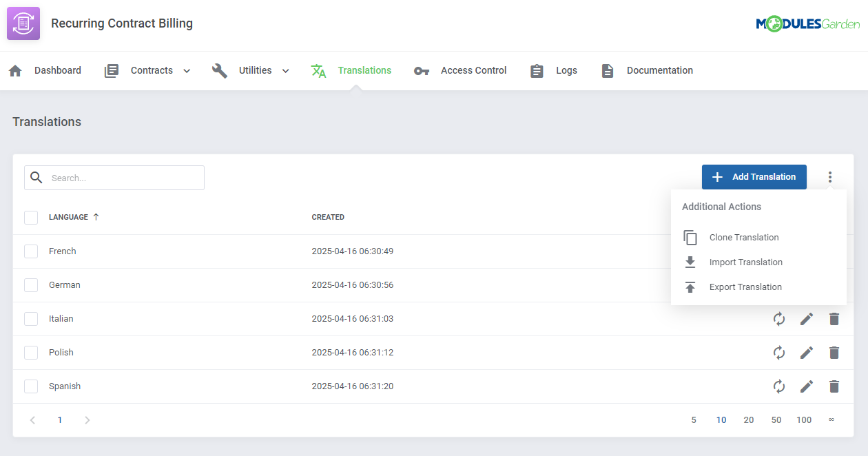Image resolution: width=868 pixels, height=456 pixels.
Task: Click the French language cell
Action: point(63,251)
